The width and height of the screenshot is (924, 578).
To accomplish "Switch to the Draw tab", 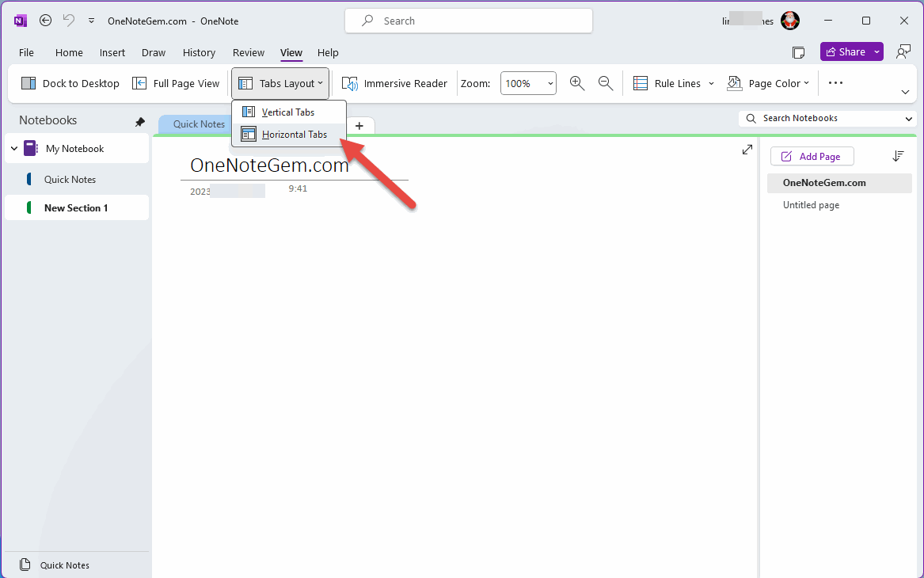I will point(154,52).
